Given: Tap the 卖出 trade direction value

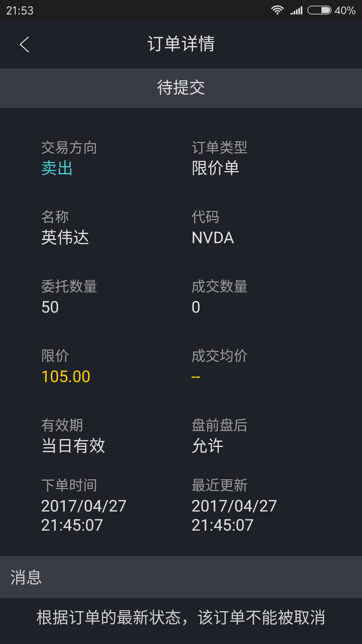Looking at the screenshot, I should pyautogui.click(x=57, y=168).
